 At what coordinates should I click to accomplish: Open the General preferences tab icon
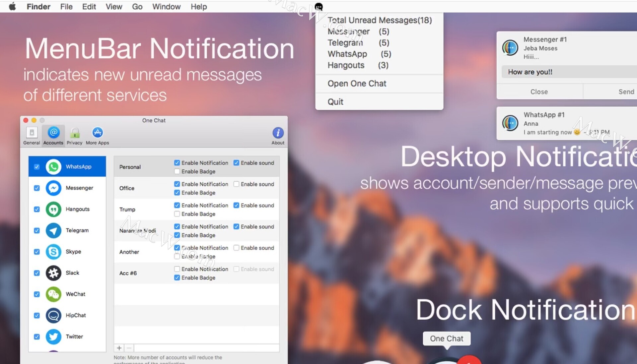pos(32,133)
